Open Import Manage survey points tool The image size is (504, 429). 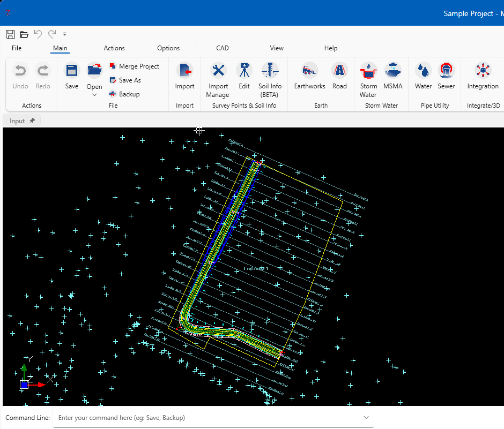coord(218,80)
